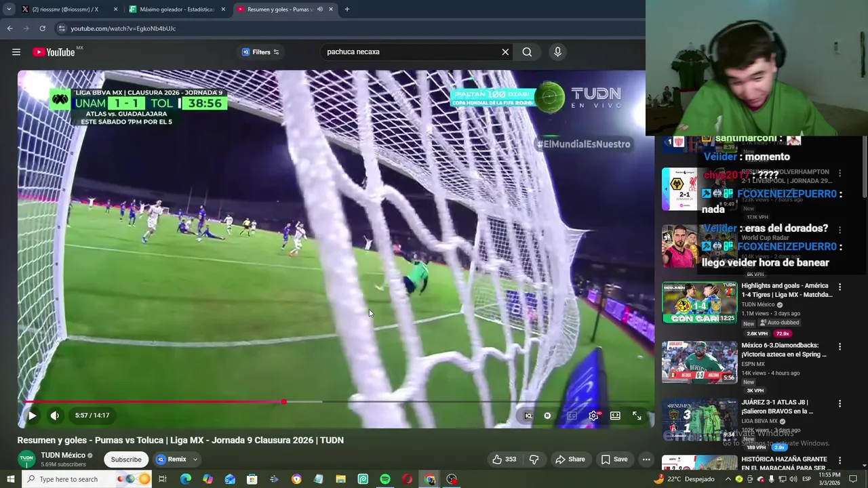868x488 pixels.
Task: Open JUÁREZ 3-1 ATLAS J8 video title
Action: (x=777, y=407)
